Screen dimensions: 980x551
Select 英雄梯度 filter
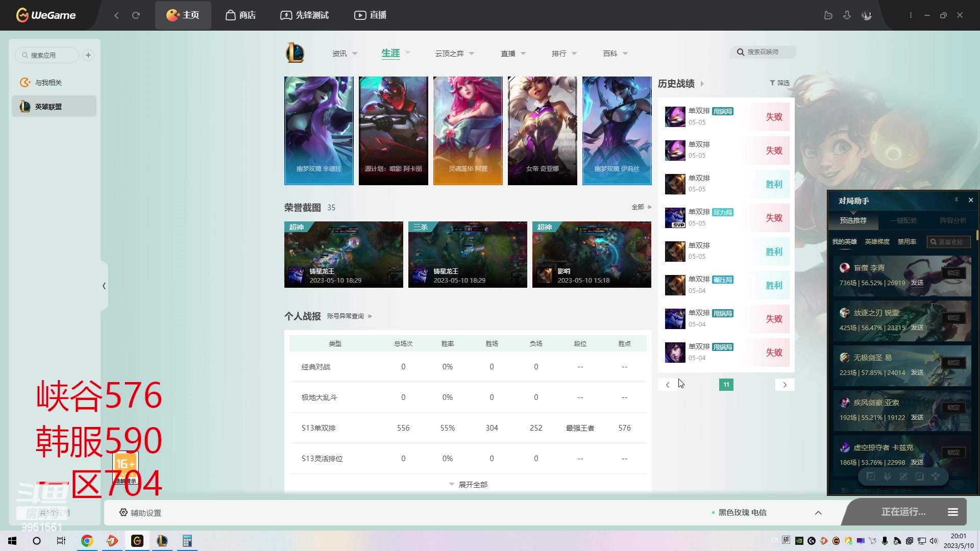(x=877, y=242)
